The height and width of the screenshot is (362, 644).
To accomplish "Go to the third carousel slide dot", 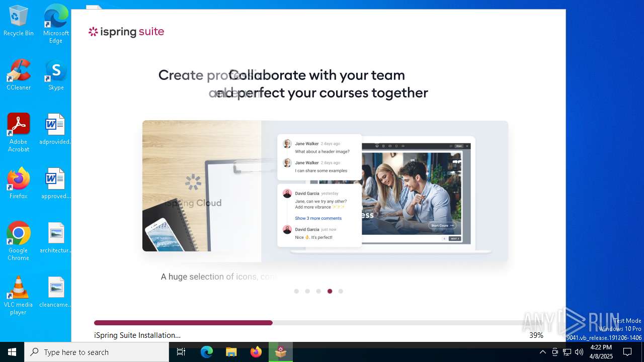I will (318, 291).
